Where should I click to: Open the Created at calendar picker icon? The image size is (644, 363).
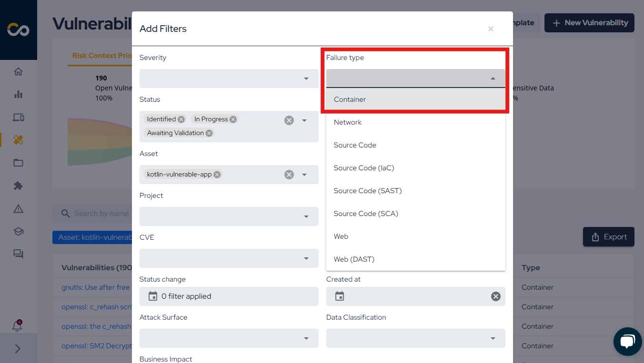click(x=340, y=296)
